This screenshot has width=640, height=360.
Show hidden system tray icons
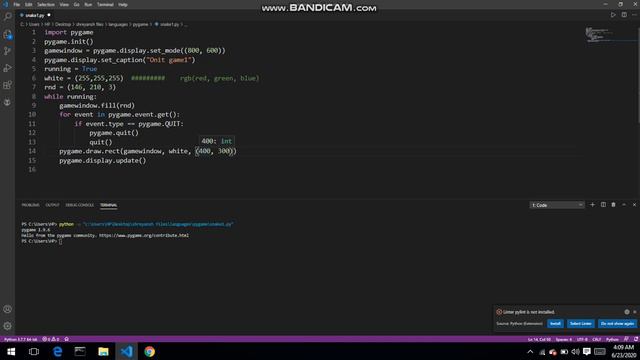pyautogui.click(x=530, y=351)
